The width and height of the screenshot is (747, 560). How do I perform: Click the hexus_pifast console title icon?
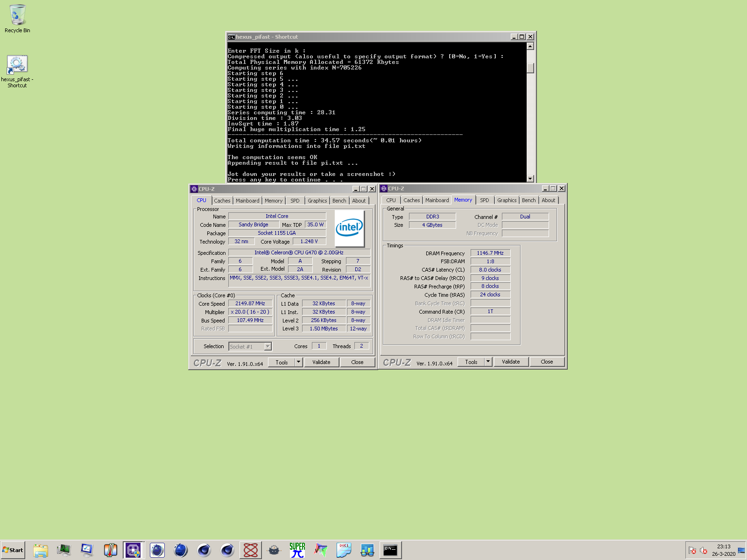pos(231,37)
